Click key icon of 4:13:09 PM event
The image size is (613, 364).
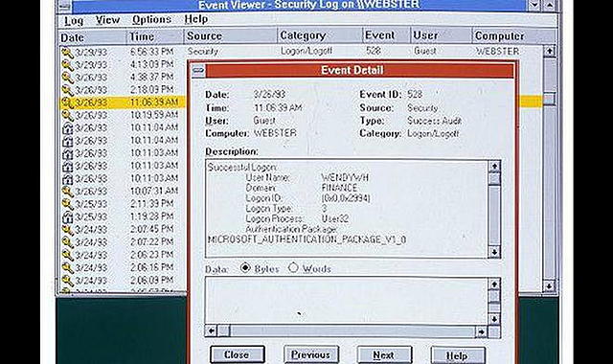tap(67, 65)
